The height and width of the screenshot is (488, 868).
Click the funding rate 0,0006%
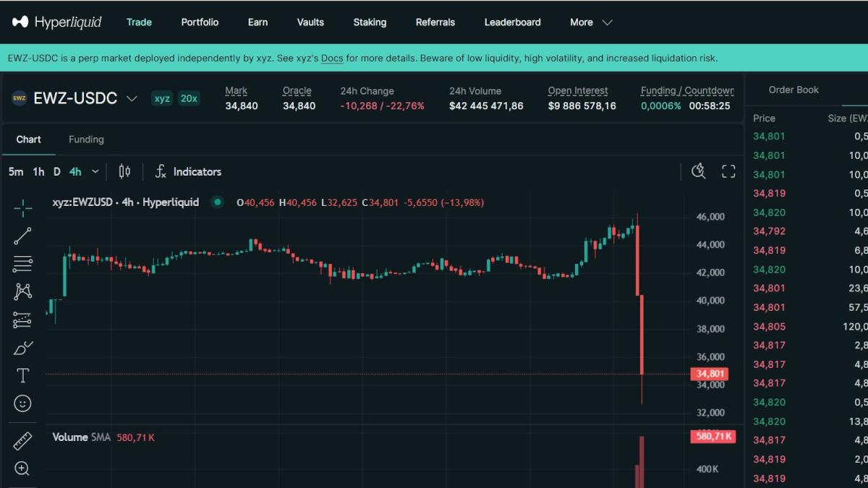[661, 106]
